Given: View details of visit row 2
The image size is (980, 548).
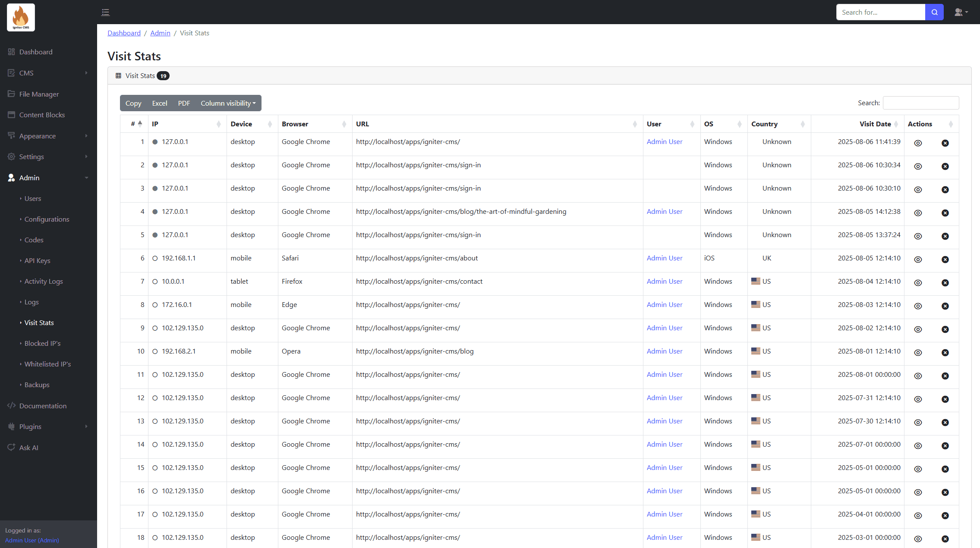Looking at the screenshot, I should click(x=918, y=166).
